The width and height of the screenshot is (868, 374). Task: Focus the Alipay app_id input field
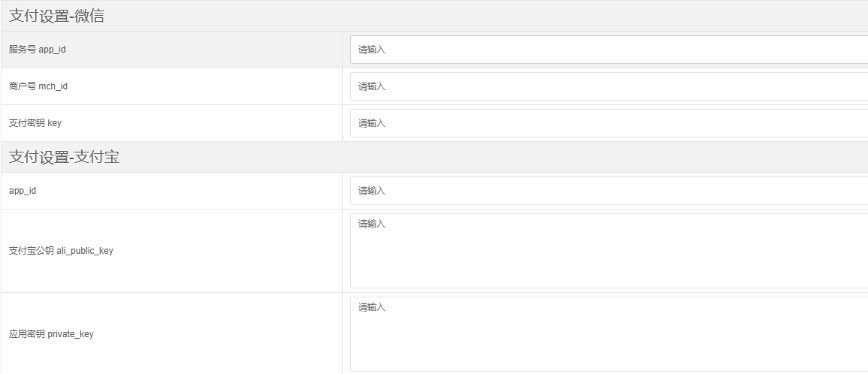point(609,191)
